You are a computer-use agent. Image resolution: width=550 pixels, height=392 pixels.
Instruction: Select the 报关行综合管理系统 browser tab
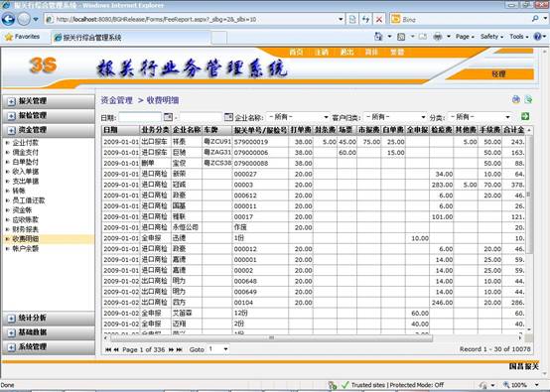[x=131, y=38]
